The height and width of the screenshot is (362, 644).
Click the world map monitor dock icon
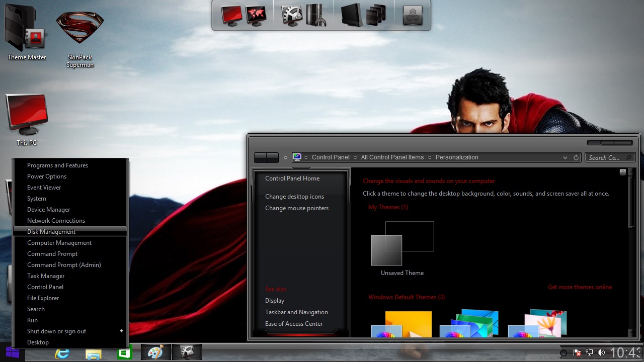(x=256, y=16)
